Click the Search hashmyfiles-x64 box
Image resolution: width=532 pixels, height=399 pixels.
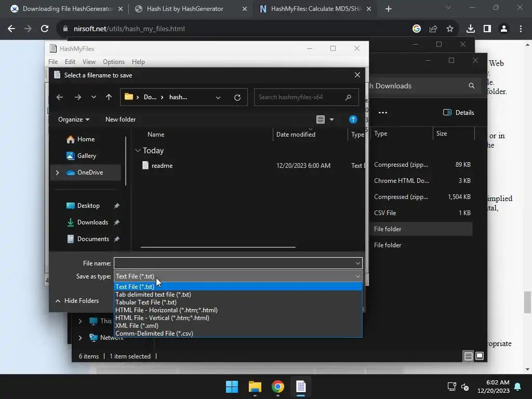point(307,97)
